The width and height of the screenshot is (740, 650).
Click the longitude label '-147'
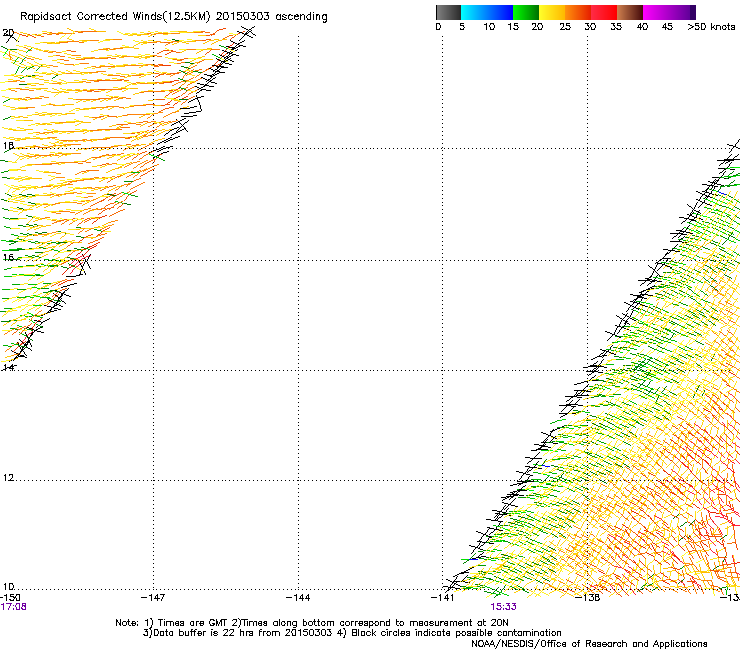(x=153, y=598)
